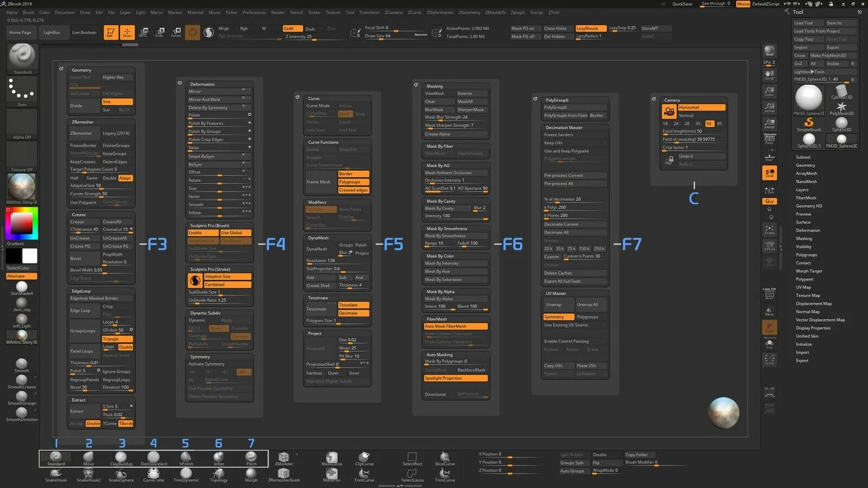868x488 pixels.
Task: Select the ZModeler brush
Action: tap(284, 459)
